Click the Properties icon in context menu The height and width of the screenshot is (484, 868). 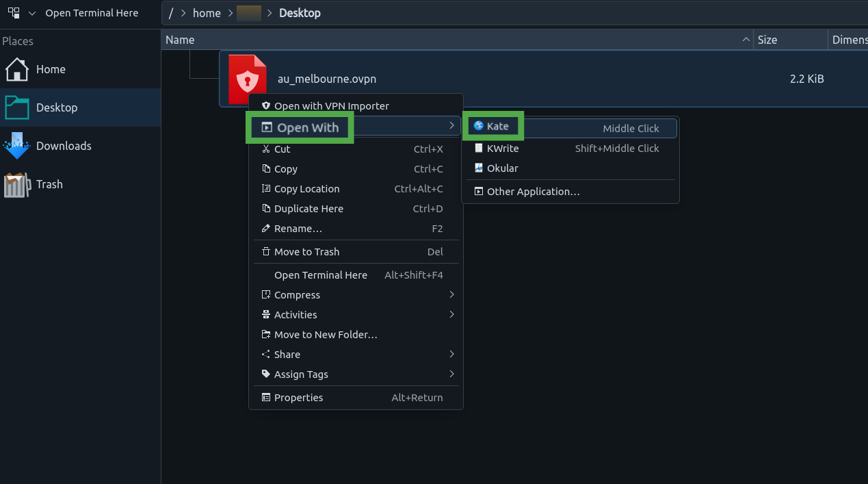click(267, 397)
